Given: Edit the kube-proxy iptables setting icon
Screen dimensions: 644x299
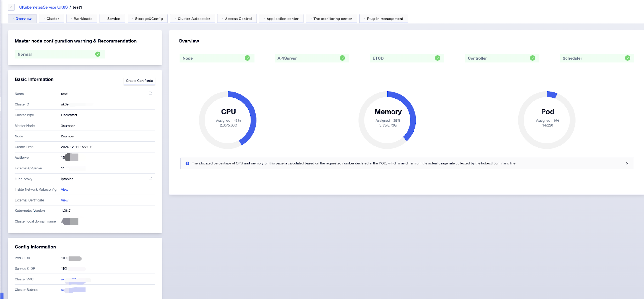Looking at the screenshot, I should point(150,179).
